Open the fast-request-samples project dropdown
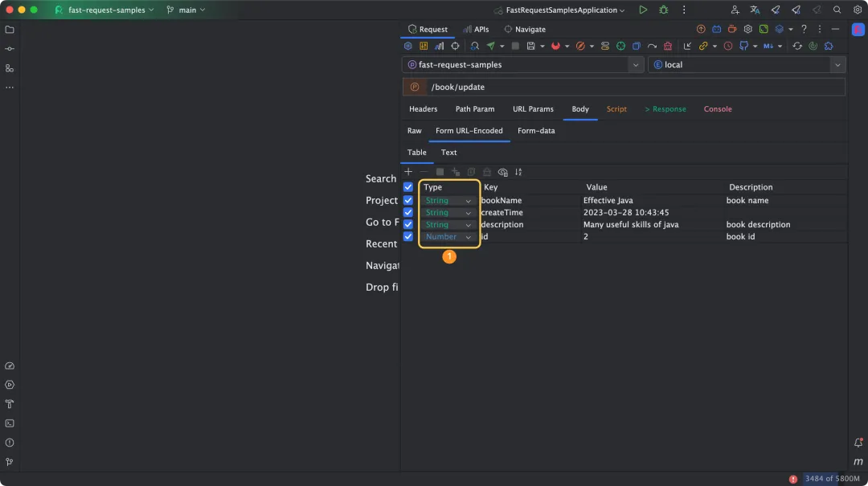868x486 pixels. [x=523, y=65]
